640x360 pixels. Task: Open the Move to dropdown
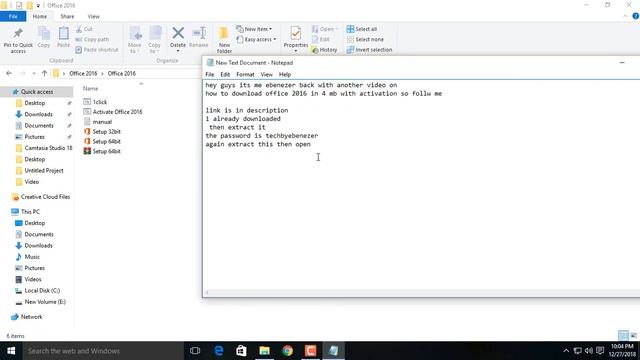(x=135, y=40)
